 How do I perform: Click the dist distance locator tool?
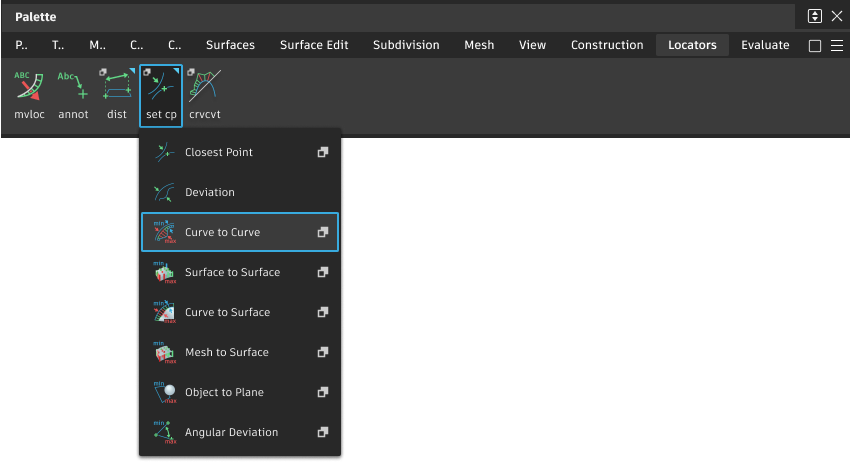pos(117,94)
